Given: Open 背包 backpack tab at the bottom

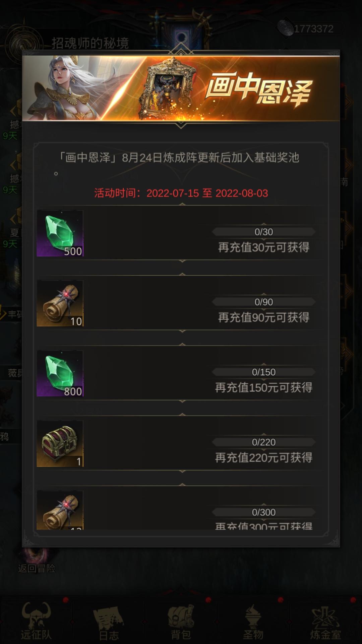Looking at the screenshot, I should coord(181,621).
